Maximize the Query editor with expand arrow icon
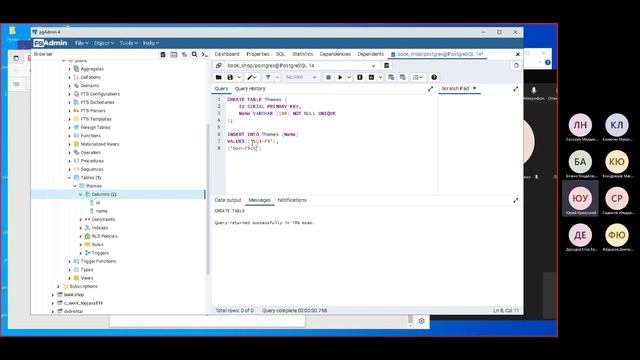Viewport: 640px width, 360px height. (430, 89)
